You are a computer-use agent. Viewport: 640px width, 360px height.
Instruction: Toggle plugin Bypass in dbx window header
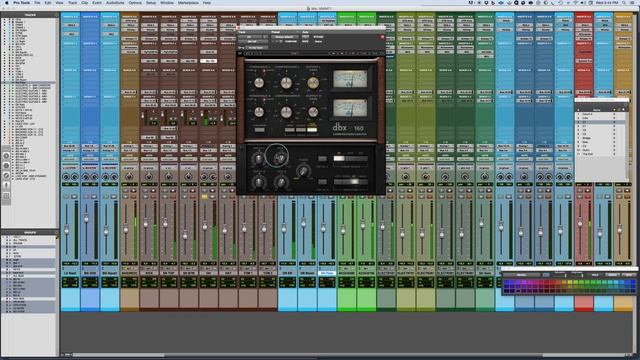click(318, 37)
